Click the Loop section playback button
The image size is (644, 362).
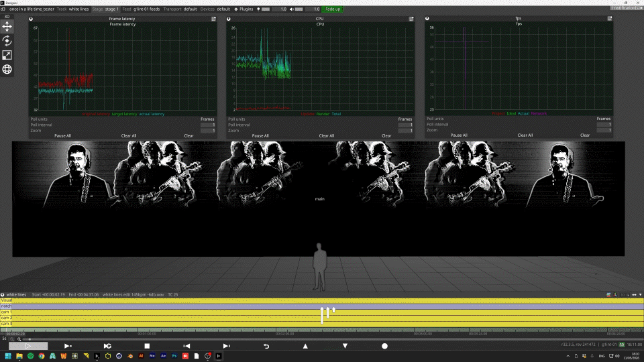(107, 346)
